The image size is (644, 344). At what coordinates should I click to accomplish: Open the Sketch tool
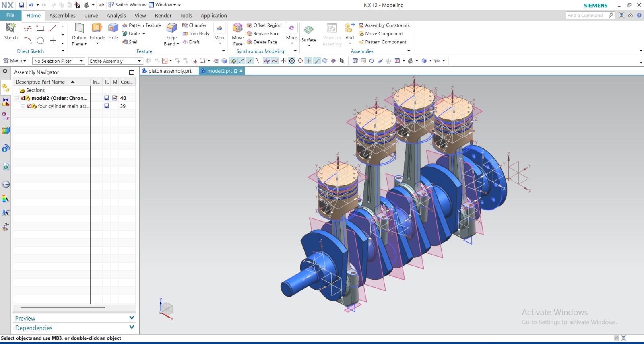point(11,28)
